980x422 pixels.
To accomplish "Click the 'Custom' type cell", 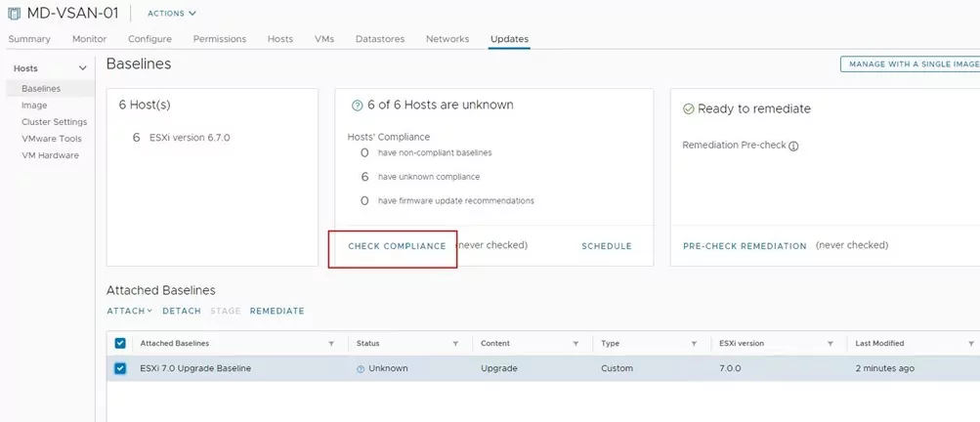I will click(617, 369).
